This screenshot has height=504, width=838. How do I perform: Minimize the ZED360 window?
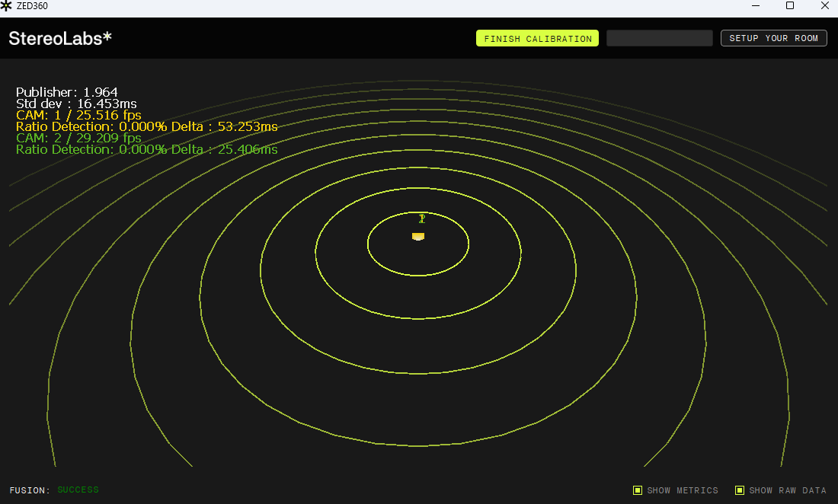(755, 6)
